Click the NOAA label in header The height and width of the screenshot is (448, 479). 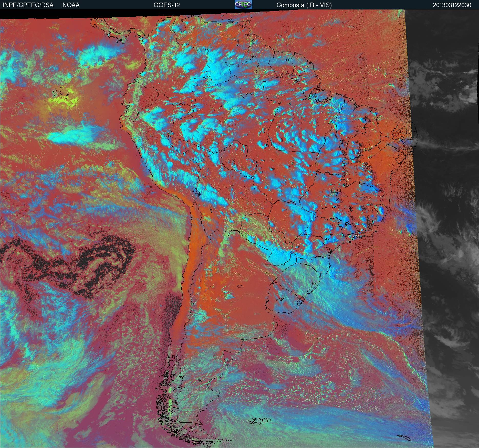[71, 5]
